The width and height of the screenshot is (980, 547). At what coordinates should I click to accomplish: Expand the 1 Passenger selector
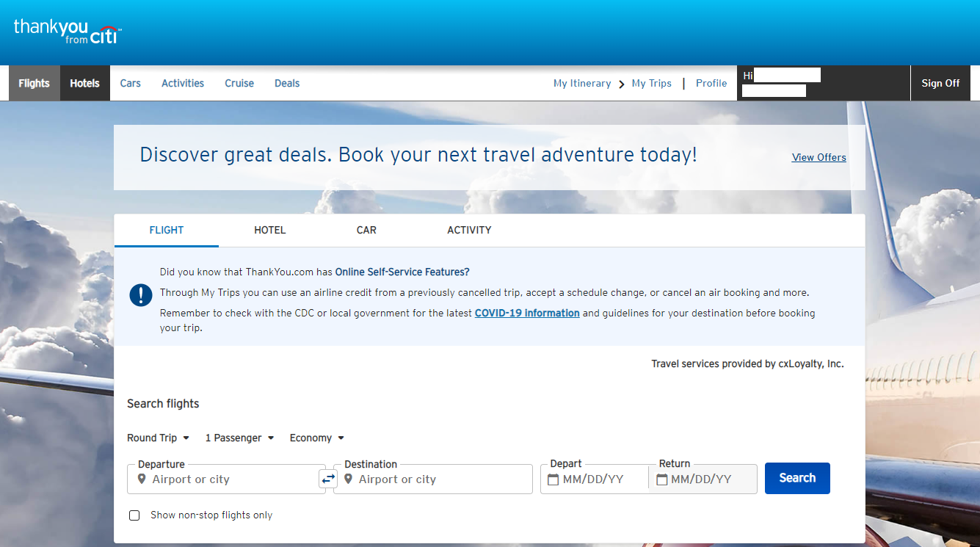[239, 438]
